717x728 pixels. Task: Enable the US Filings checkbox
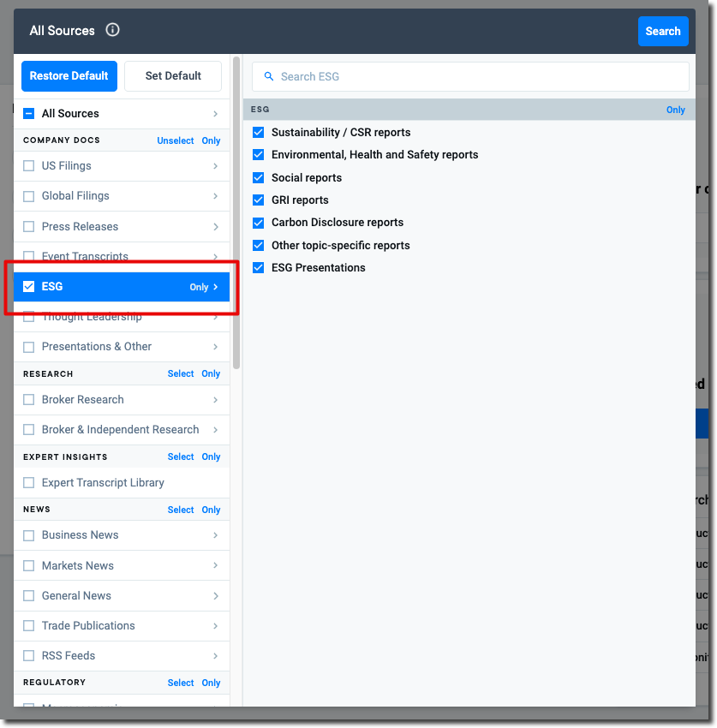coord(29,166)
